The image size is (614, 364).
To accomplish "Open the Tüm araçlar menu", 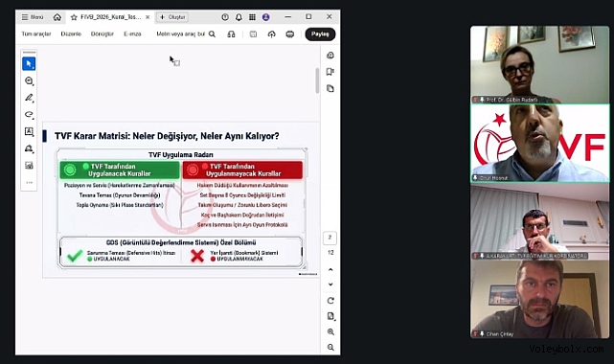I will tap(36, 34).
